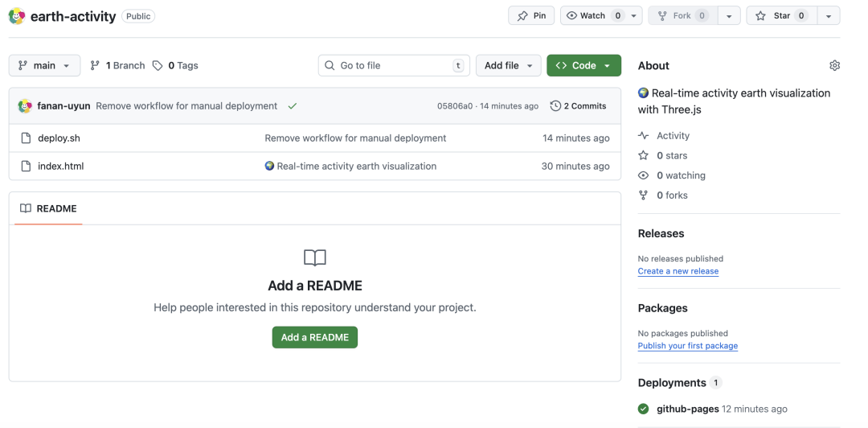Open the Add file dropdown

(508, 65)
